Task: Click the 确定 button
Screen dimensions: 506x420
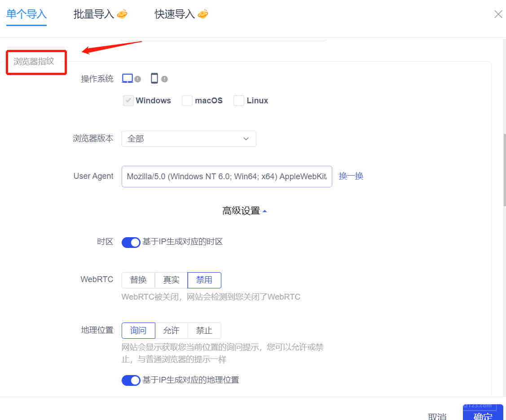Action: 483,412
